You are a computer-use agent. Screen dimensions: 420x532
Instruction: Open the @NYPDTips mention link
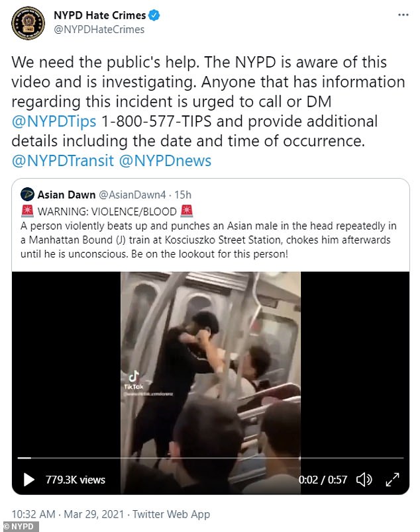click(x=54, y=122)
